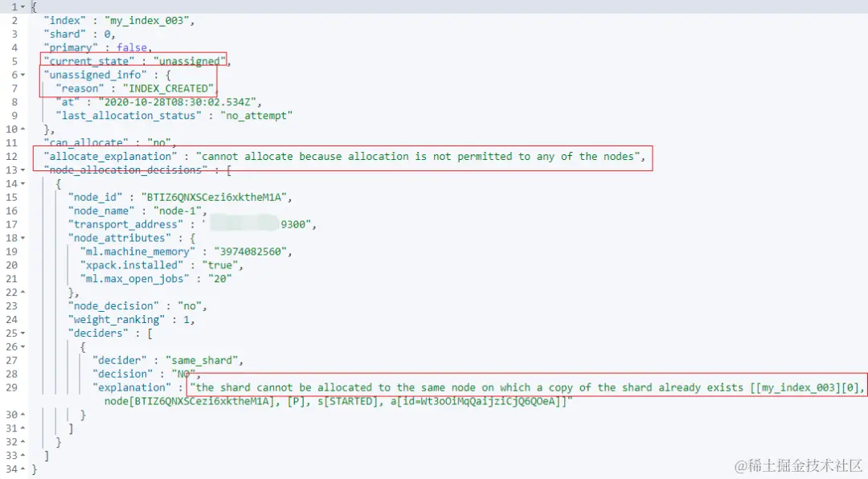The height and width of the screenshot is (479, 868).
Task: Click the "xpack.installed" key
Action: click(132, 265)
